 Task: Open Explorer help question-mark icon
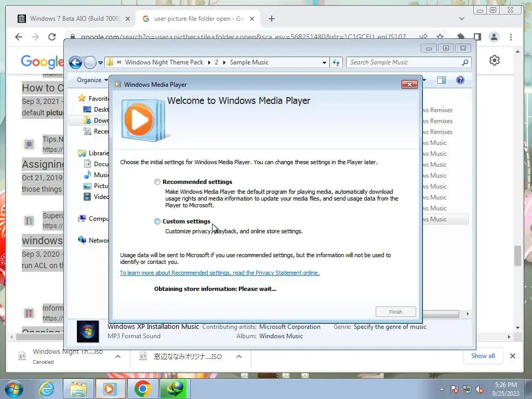tap(460, 80)
